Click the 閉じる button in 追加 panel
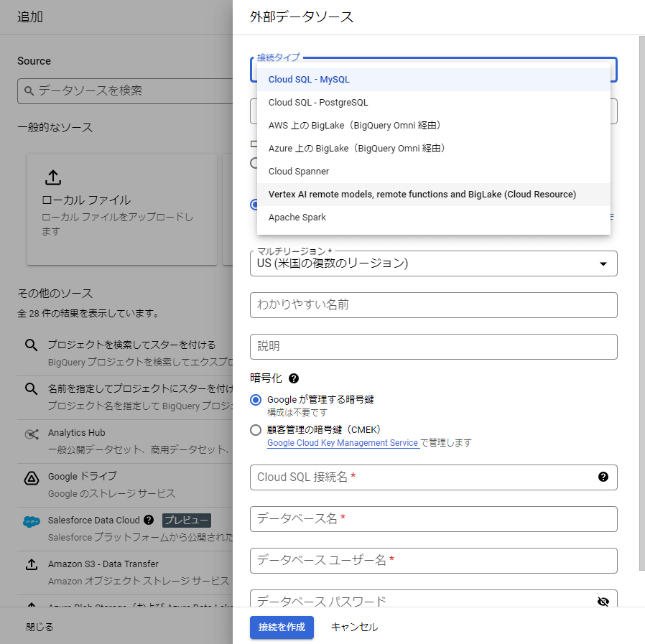Screen dimensions: 645x644 click(40, 627)
